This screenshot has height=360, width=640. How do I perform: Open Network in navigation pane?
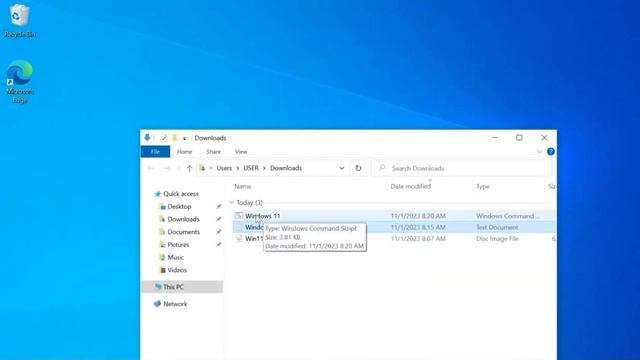[x=175, y=304]
